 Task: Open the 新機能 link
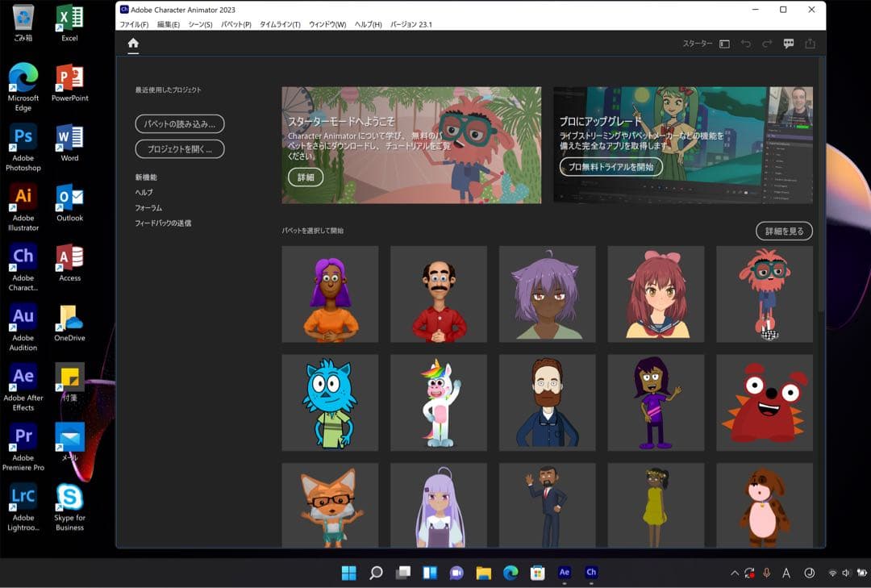click(146, 177)
